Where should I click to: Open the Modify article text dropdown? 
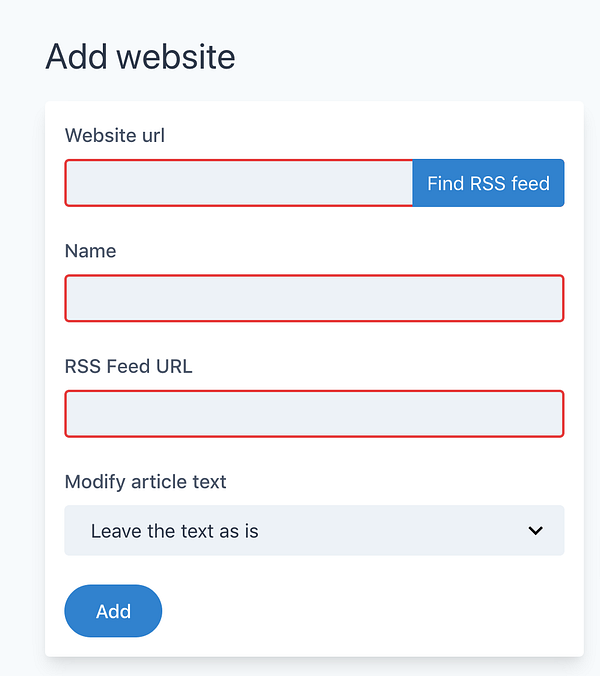[314, 531]
